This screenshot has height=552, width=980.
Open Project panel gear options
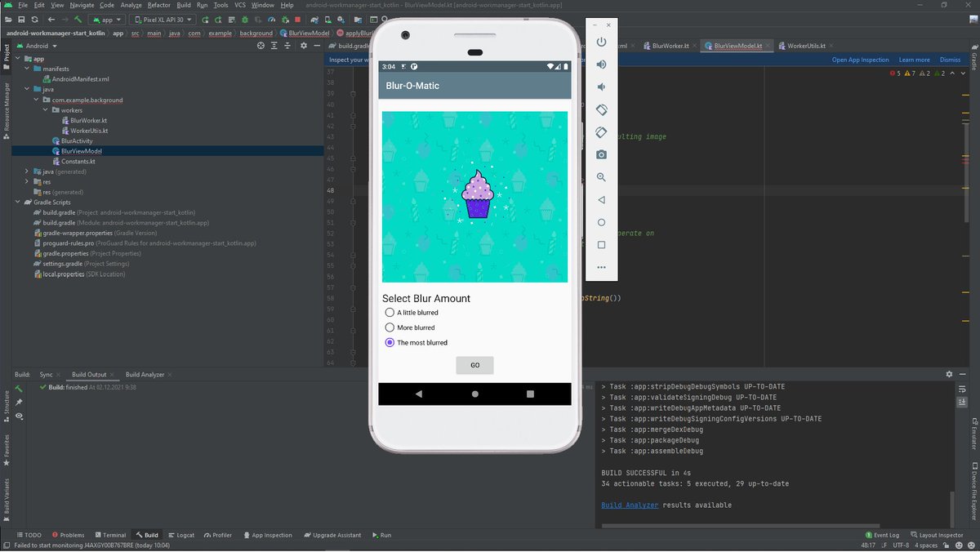pos(303,46)
